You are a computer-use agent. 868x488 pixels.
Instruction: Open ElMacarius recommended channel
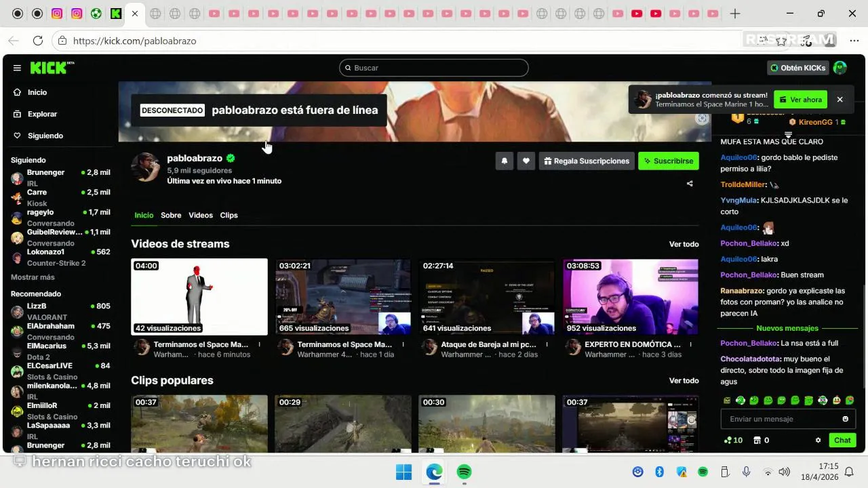point(60,351)
